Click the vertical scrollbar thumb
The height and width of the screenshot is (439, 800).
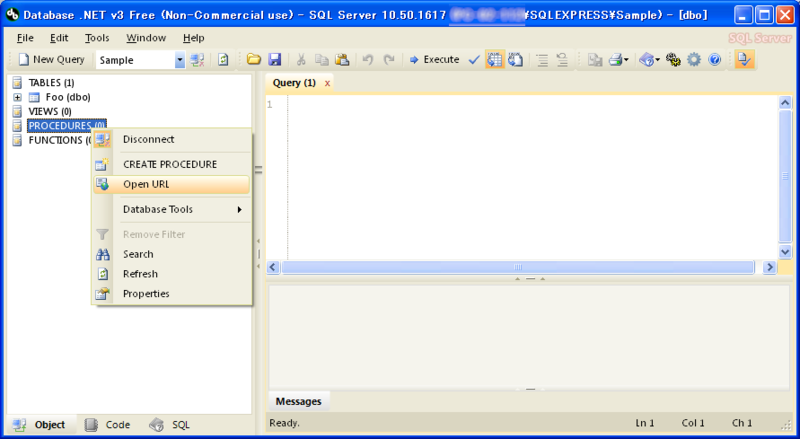[785, 176]
